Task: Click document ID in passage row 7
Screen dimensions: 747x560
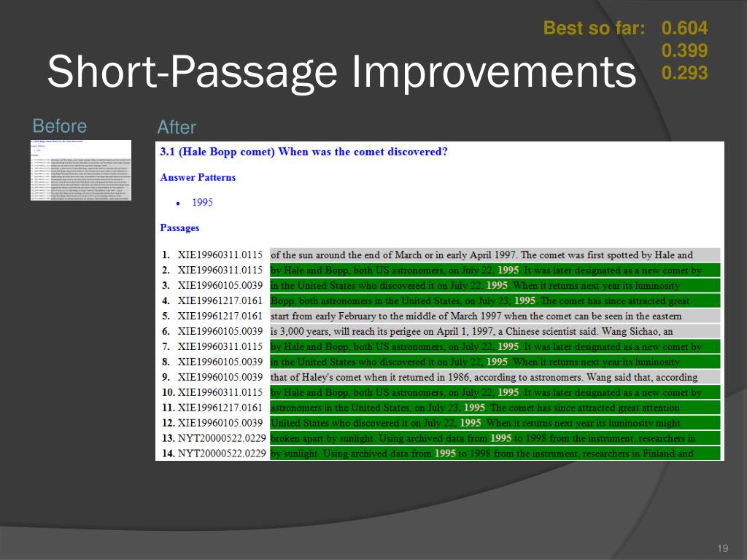Action: 220,346
